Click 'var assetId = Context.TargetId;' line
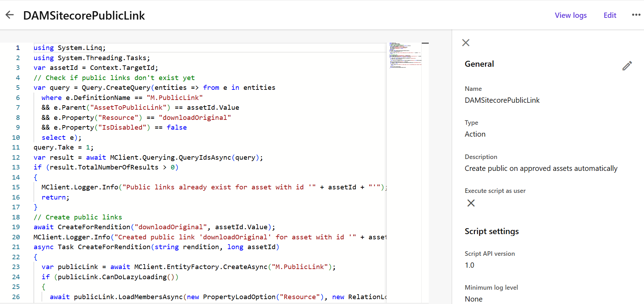 (96, 68)
